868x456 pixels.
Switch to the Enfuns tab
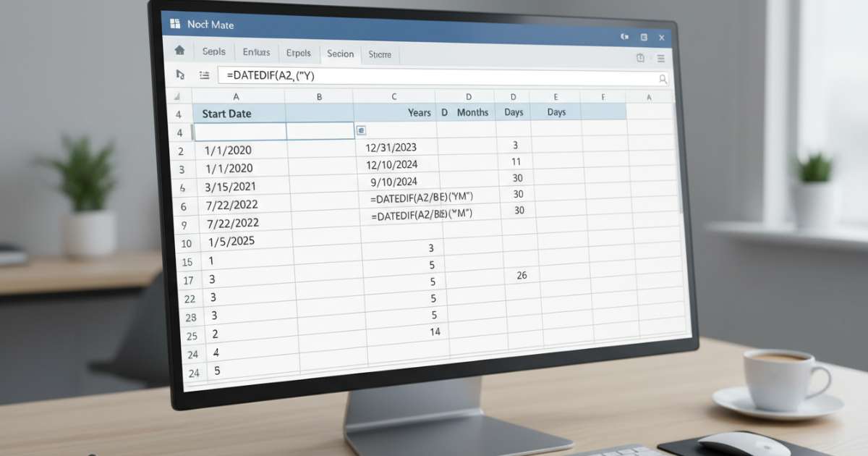256,52
